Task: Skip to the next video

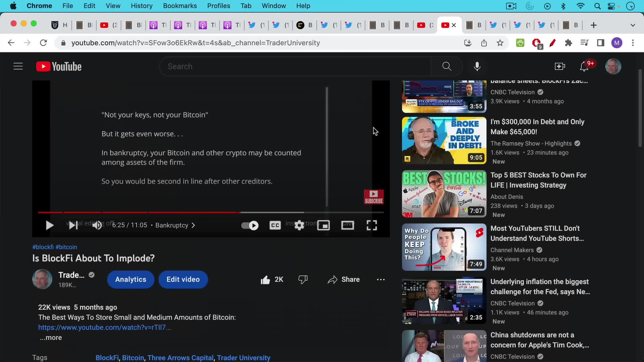Action: point(73,225)
